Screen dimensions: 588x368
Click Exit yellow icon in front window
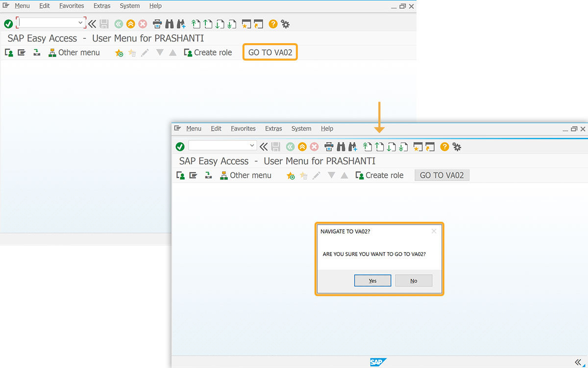click(x=302, y=146)
